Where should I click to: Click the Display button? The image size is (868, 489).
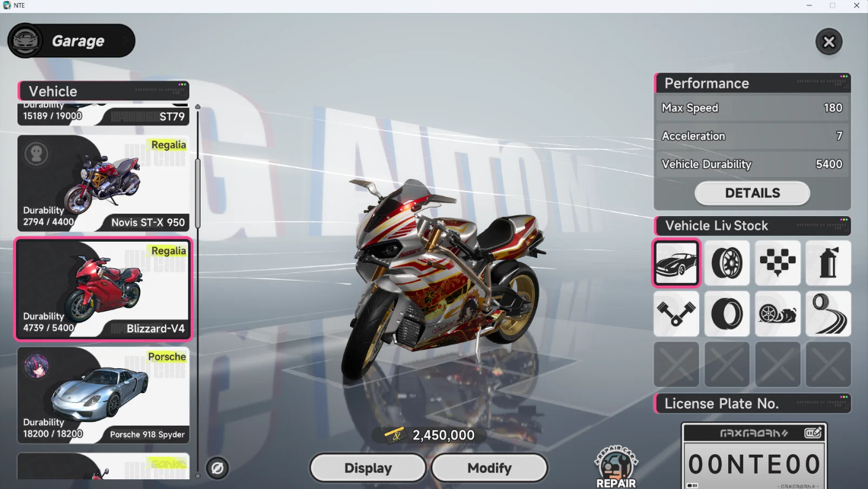coord(368,468)
